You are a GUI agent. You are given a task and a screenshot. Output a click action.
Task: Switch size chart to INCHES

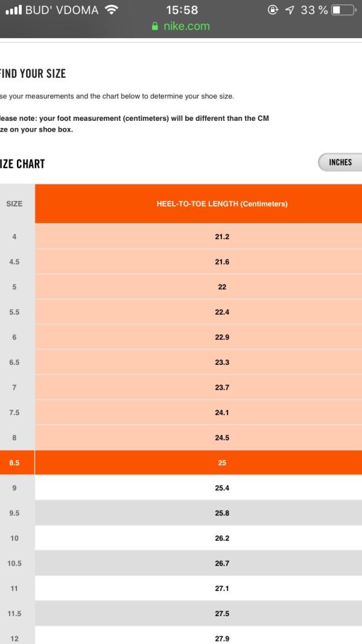tap(340, 163)
